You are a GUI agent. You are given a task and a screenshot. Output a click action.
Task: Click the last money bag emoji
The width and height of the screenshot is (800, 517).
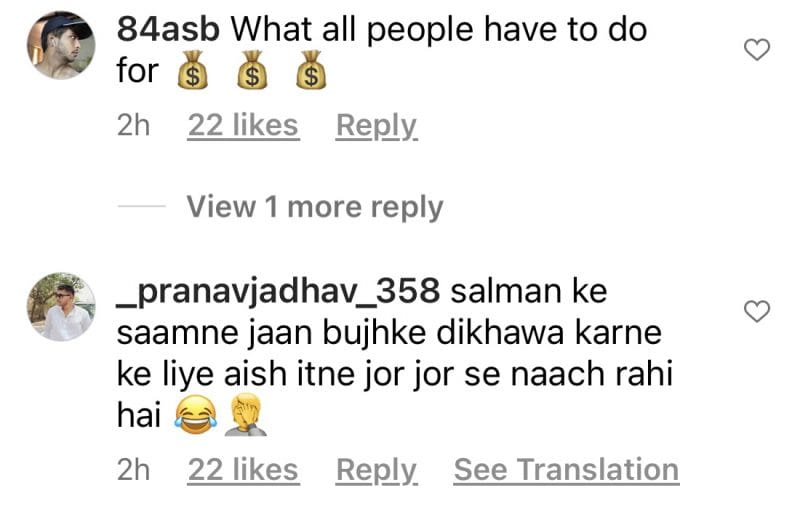pyautogui.click(x=312, y=70)
